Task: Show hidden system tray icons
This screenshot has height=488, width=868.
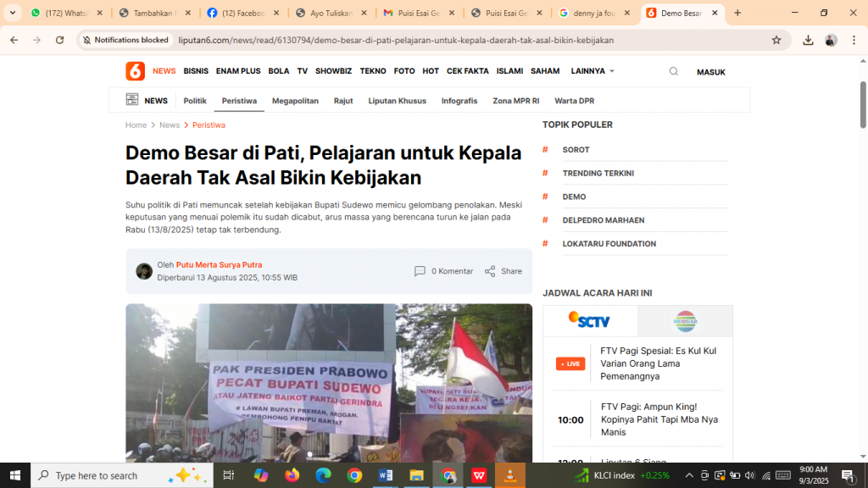Action: coord(689,475)
